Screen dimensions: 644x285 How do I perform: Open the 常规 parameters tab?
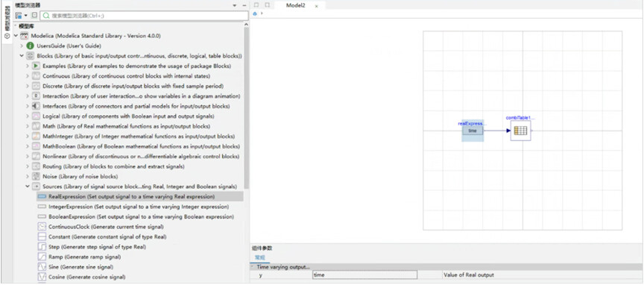[x=259, y=257]
